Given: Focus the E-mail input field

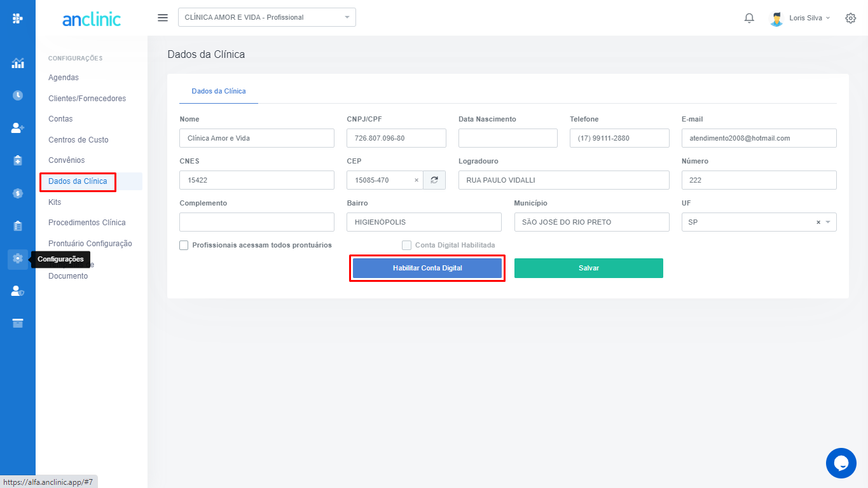Looking at the screenshot, I should (x=759, y=138).
